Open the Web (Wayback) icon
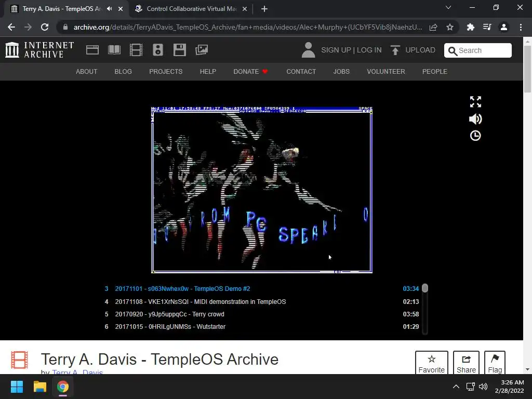 point(92,50)
